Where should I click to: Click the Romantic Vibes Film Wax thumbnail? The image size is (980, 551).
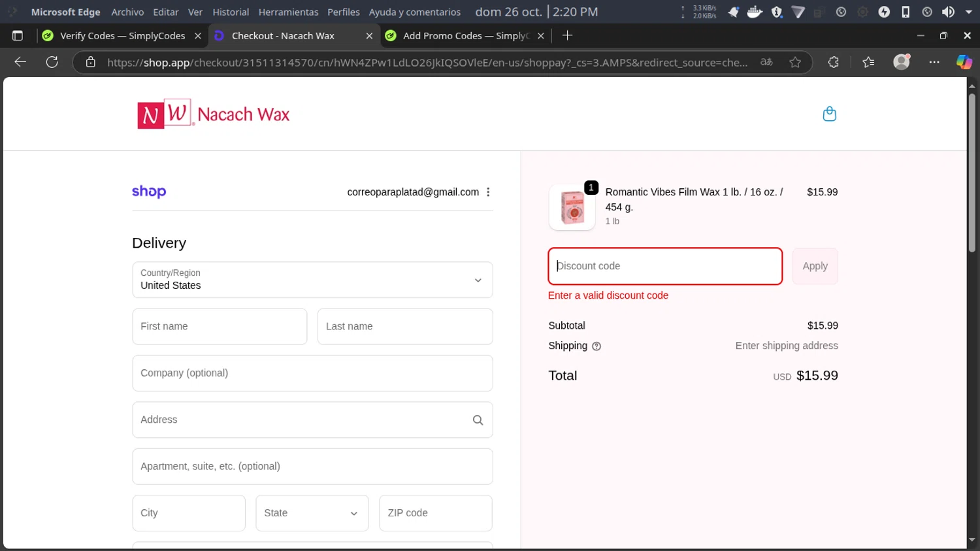(572, 207)
